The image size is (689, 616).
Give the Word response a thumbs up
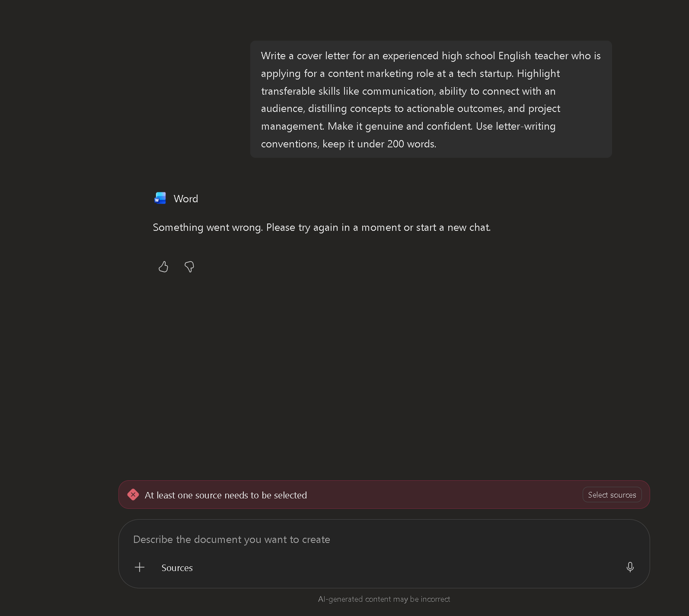tap(163, 267)
